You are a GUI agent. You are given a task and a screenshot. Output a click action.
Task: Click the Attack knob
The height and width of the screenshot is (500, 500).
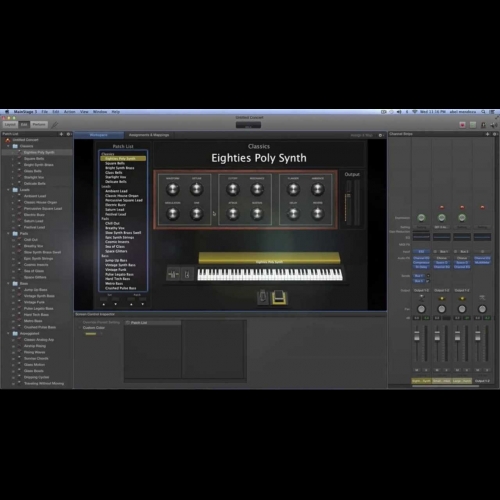233,214
